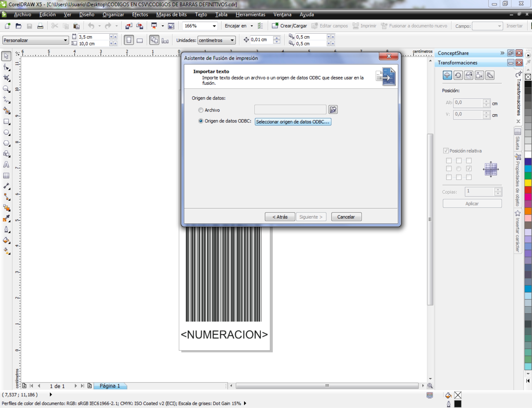532x408 pixels.
Task: Select Skew transformation icon
Action: [490, 75]
